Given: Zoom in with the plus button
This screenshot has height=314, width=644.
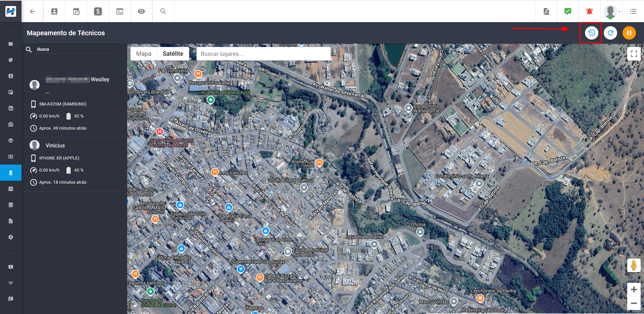Looking at the screenshot, I should 634,289.
